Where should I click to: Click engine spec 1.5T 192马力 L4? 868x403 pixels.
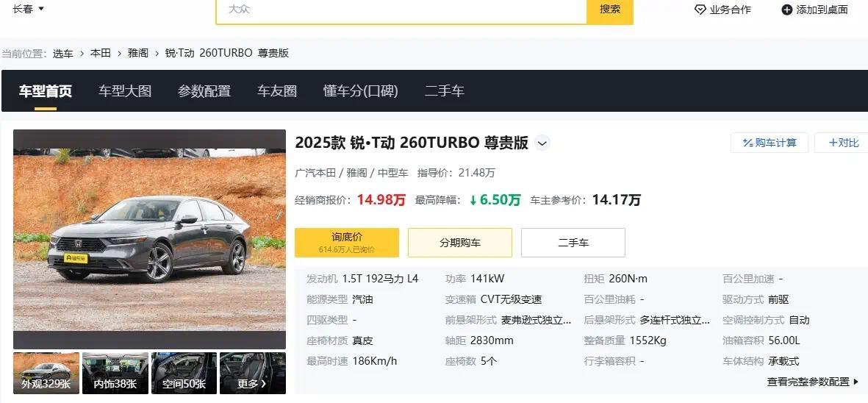point(380,279)
